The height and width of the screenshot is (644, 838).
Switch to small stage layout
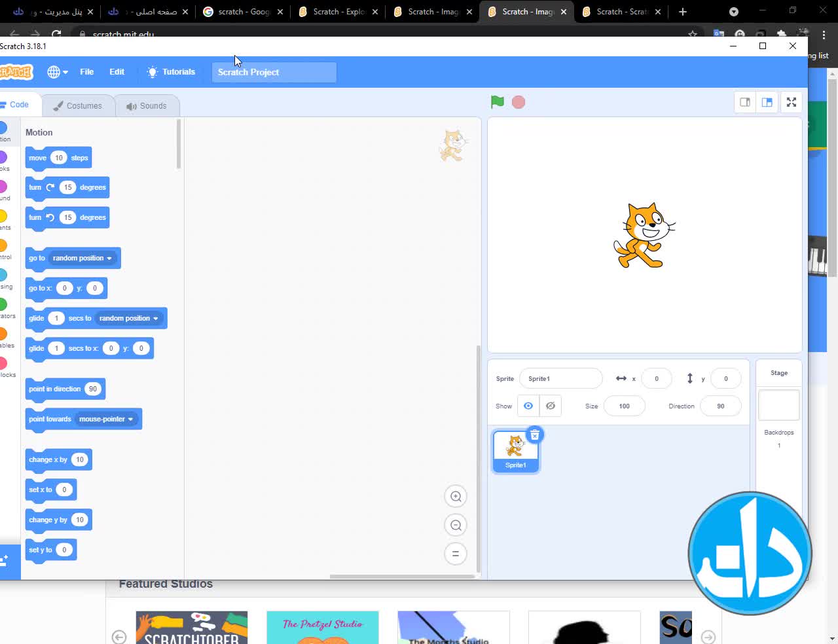tap(745, 102)
